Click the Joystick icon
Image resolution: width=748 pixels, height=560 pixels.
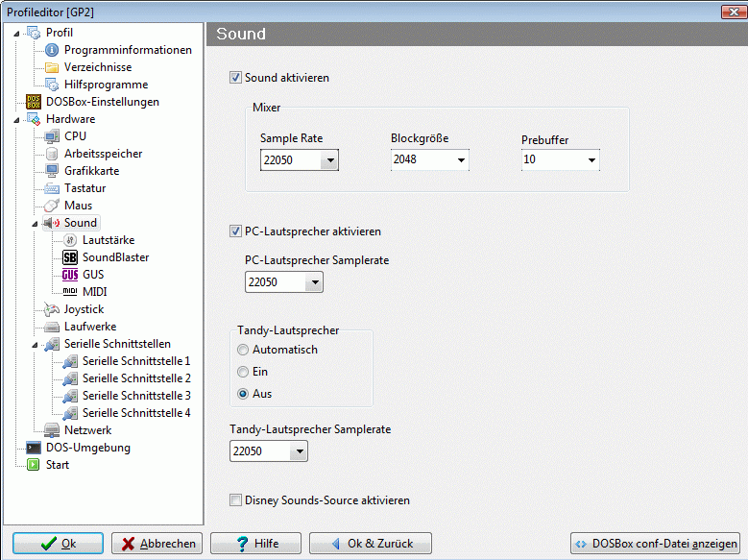click(x=52, y=309)
